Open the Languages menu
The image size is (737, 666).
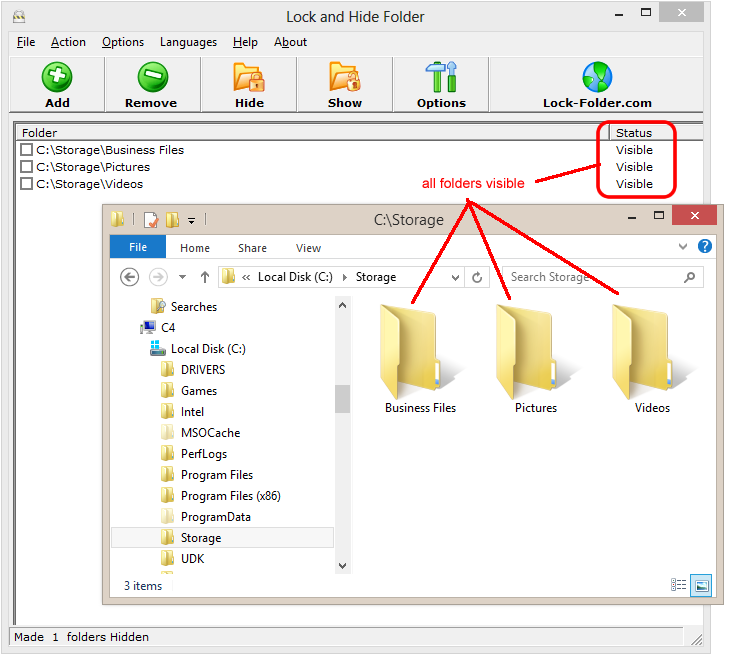(x=188, y=42)
